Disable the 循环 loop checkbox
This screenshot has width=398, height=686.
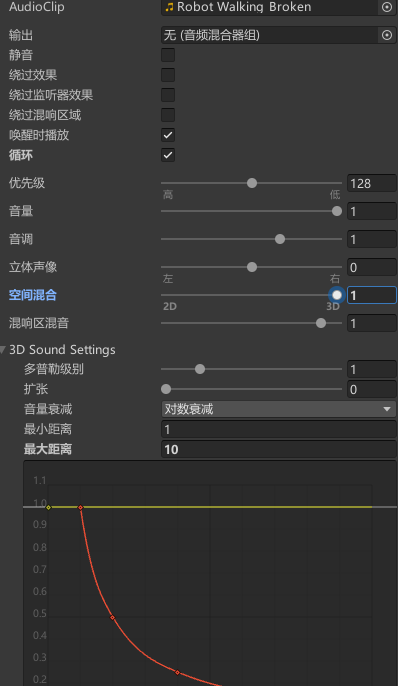(x=168, y=155)
